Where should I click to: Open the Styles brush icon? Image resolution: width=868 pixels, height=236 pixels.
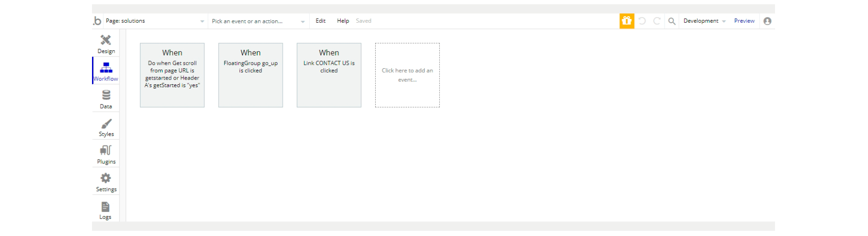pos(106,124)
